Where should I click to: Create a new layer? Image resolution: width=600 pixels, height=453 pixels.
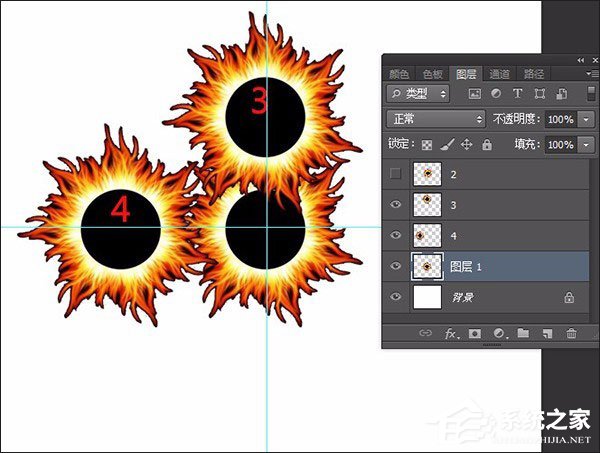coord(547,334)
